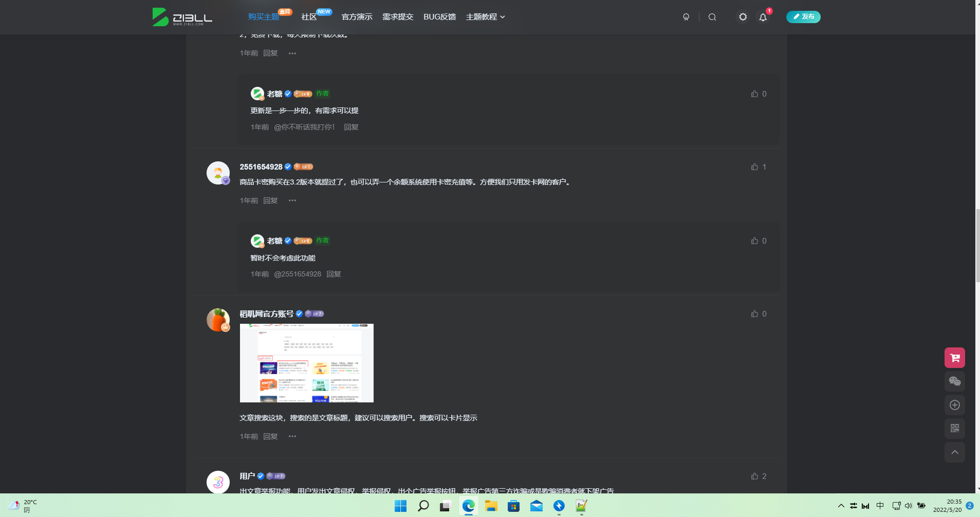Click the medal badge icon in header
The image size is (980, 517).
pos(686,17)
